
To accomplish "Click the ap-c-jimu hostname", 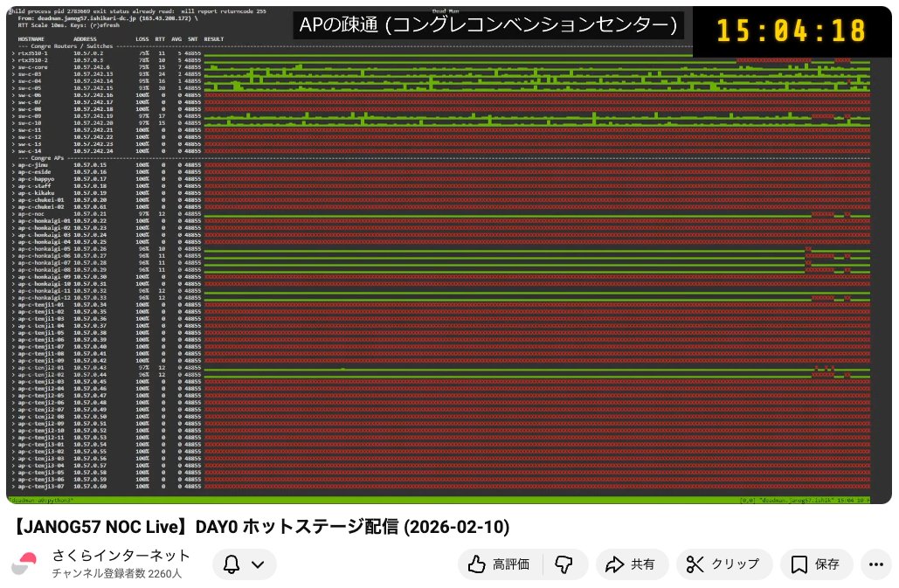I will click(x=32, y=165).
